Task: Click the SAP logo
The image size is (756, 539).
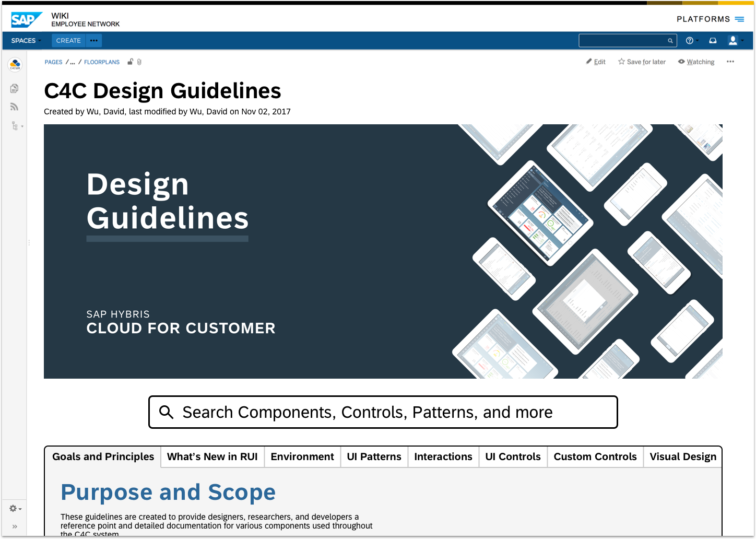Action: 26,20
